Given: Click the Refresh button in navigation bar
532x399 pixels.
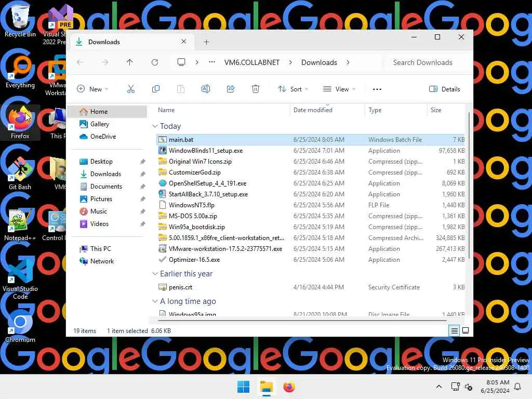Looking at the screenshot, I should coord(155,62).
